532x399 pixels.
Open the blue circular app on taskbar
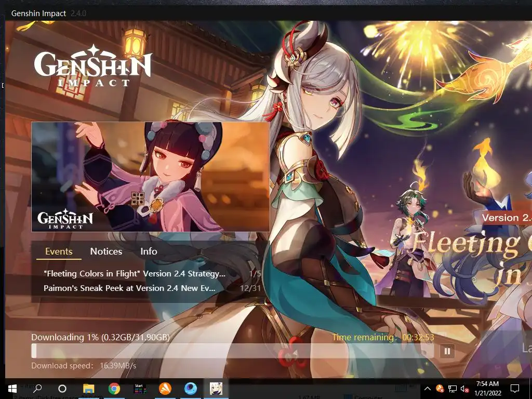[191, 389]
